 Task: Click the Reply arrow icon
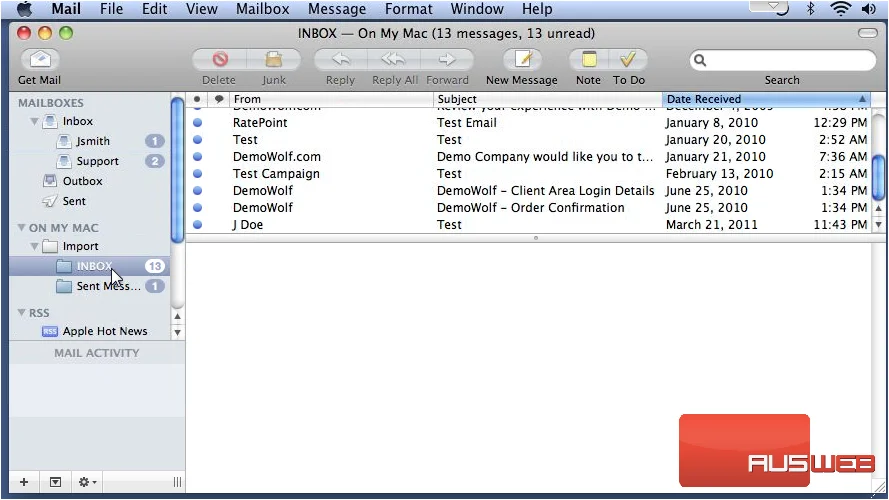tap(341, 60)
